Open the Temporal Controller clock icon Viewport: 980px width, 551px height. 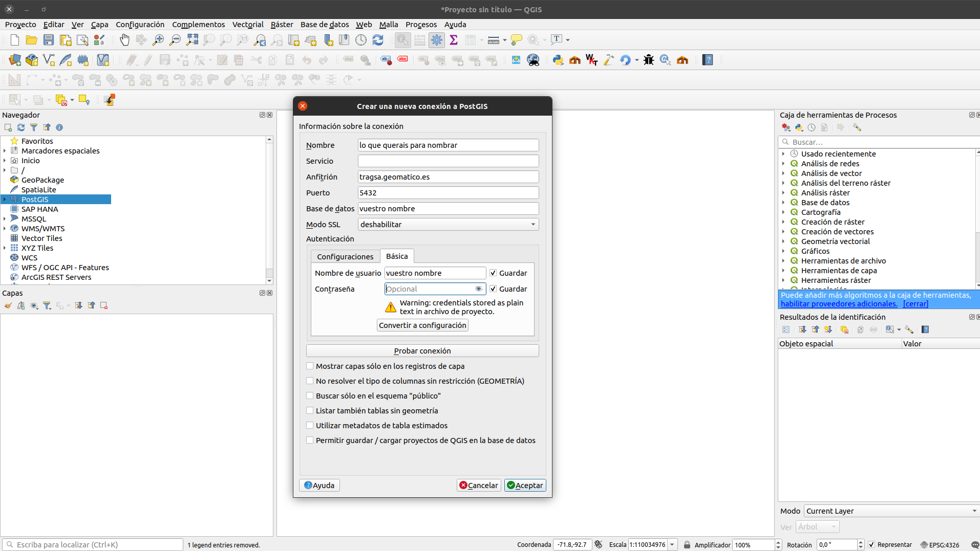pyautogui.click(x=361, y=40)
